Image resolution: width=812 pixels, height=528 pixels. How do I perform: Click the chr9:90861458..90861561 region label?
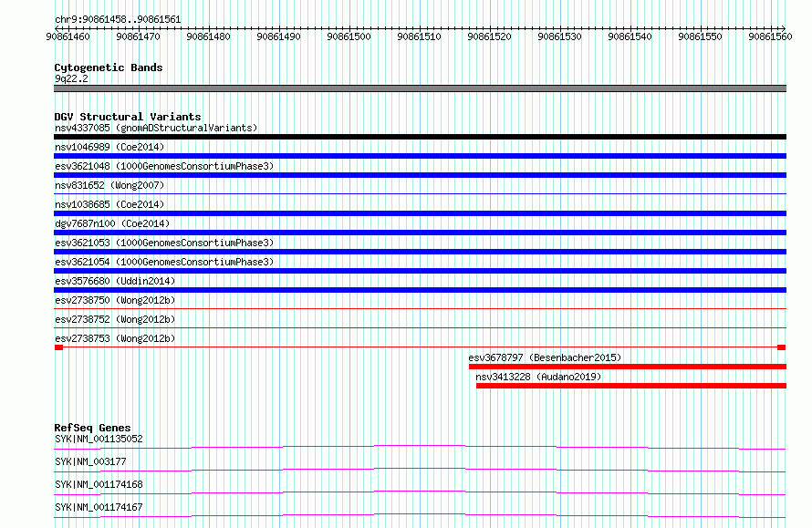pos(118,20)
